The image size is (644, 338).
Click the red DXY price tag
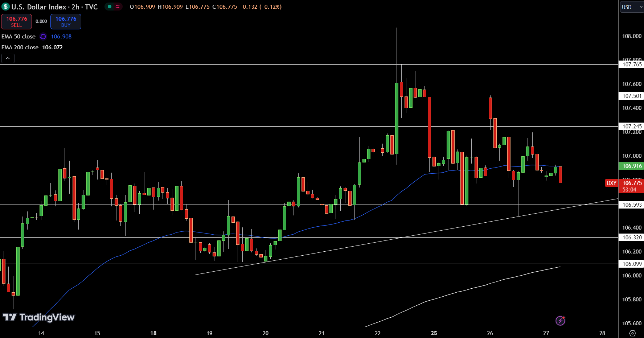point(612,183)
